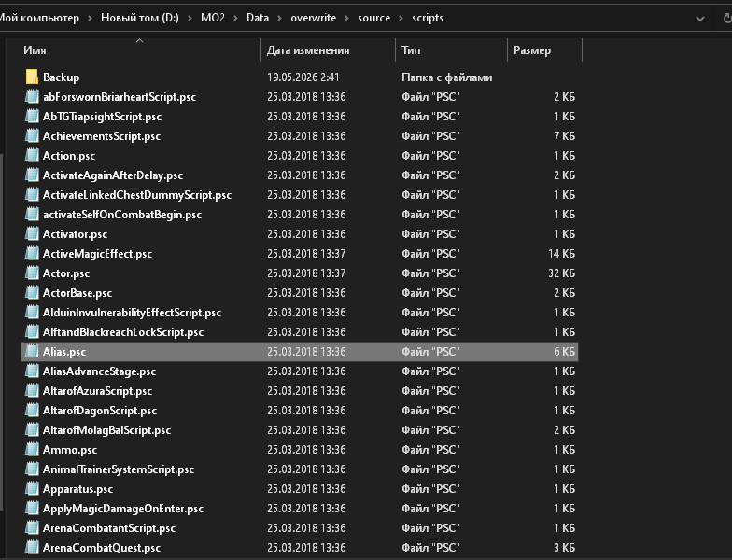Select the file name ArenaCombatQuest.psc
The height and width of the screenshot is (560, 732).
(102, 548)
